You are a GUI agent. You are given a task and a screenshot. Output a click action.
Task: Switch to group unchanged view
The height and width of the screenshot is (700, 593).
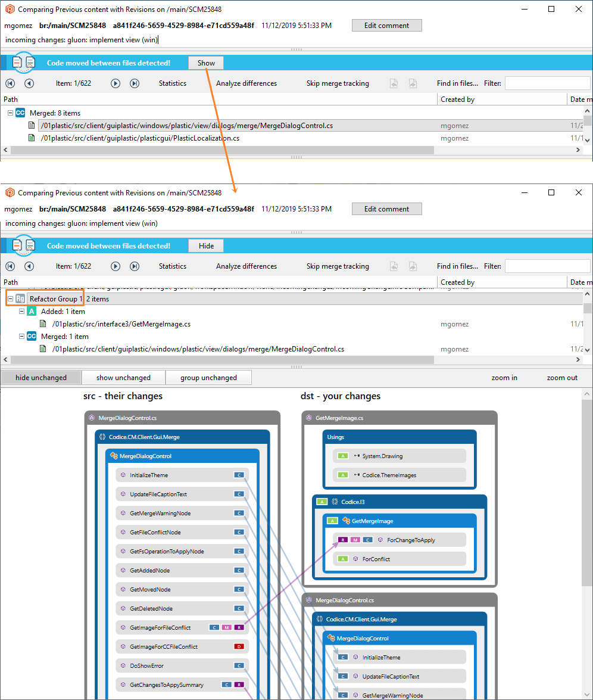(208, 378)
